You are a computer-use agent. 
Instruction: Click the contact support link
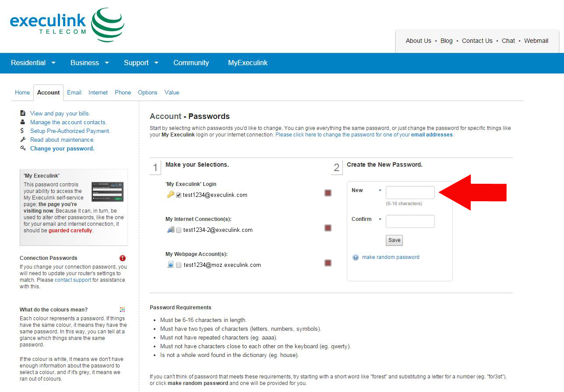pos(73,280)
